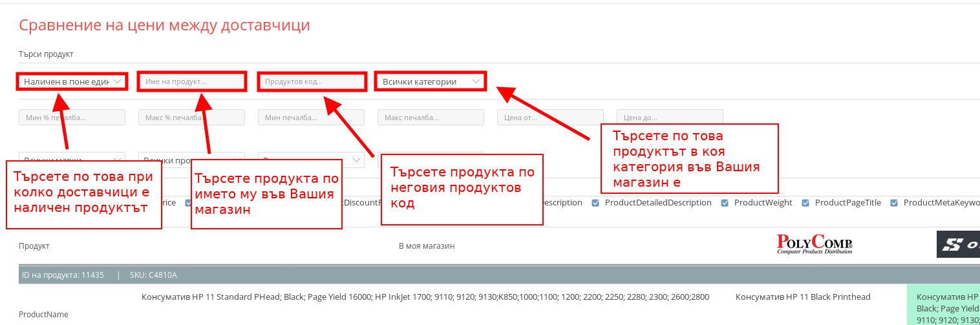Viewport: 980px width, 325px height.
Task: Open the 'Наличен в поне един' availability dropdown
Action: (72, 81)
